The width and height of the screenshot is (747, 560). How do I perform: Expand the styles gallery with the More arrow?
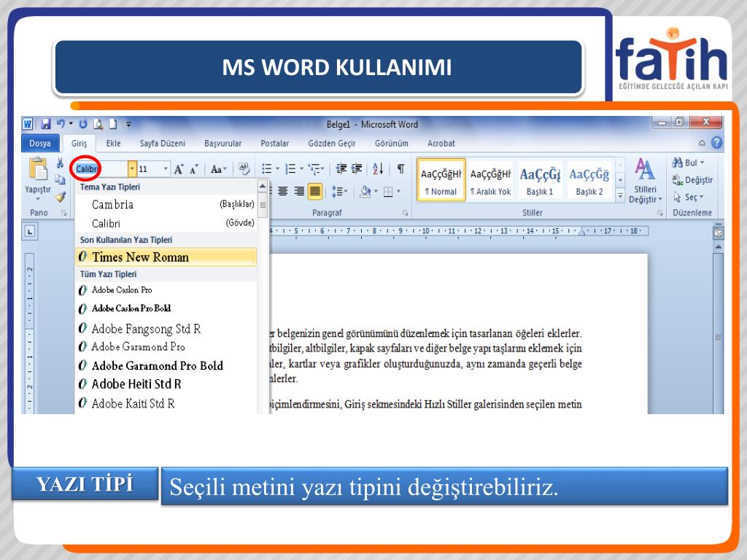pyautogui.click(x=620, y=195)
